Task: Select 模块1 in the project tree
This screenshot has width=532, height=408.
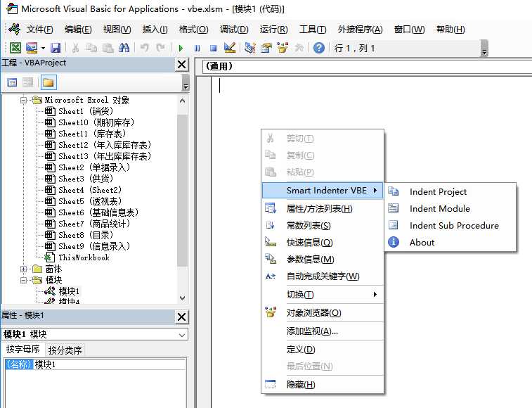Action: click(69, 291)
